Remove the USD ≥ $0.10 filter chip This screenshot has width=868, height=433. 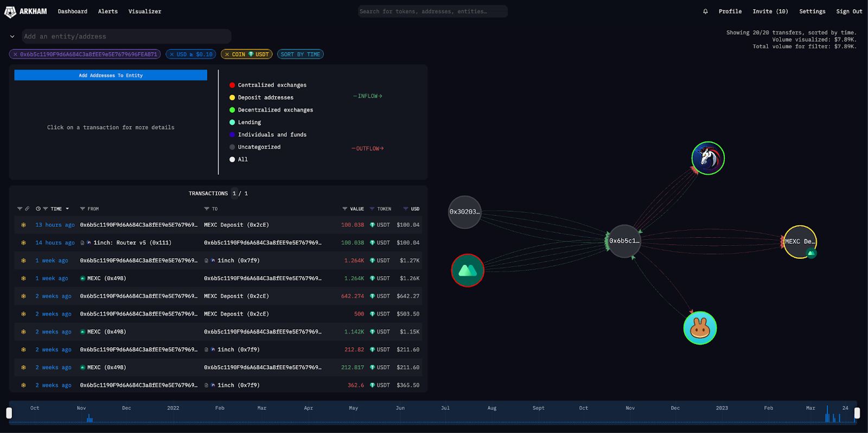(171, 54)
